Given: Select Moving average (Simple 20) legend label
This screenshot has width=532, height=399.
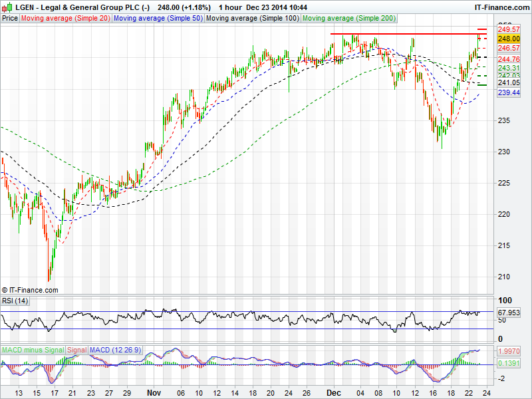Looking at the screenshot, I should click(x=65, y=18).
